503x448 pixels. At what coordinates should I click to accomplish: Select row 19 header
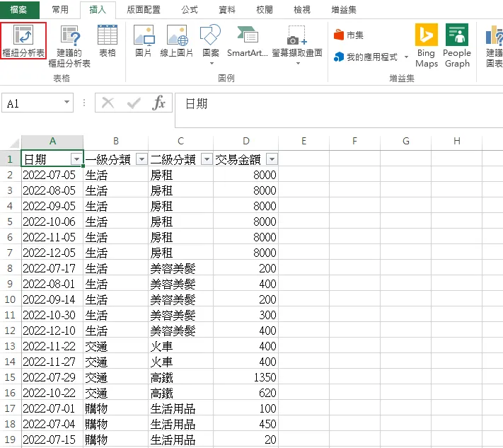point(10,440)
